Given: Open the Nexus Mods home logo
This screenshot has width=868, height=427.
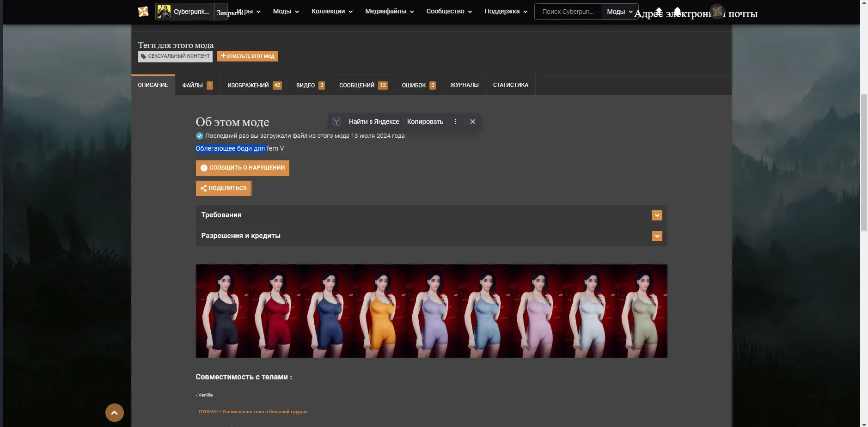Looking at the screenshot, I should tap(143, 12).
